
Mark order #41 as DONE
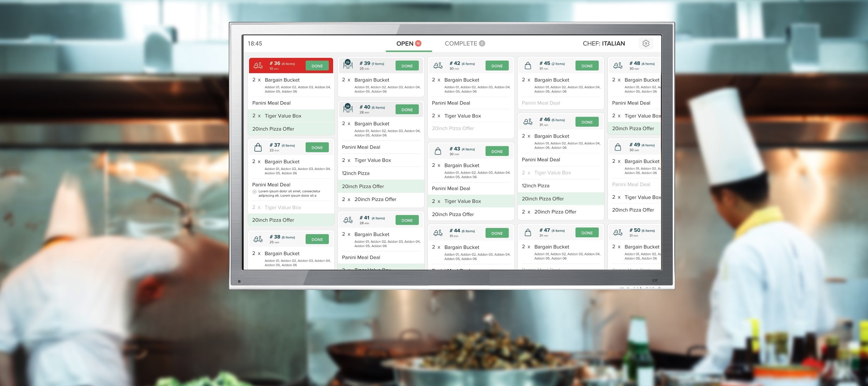pyautogui.click(x=407, y=220)
